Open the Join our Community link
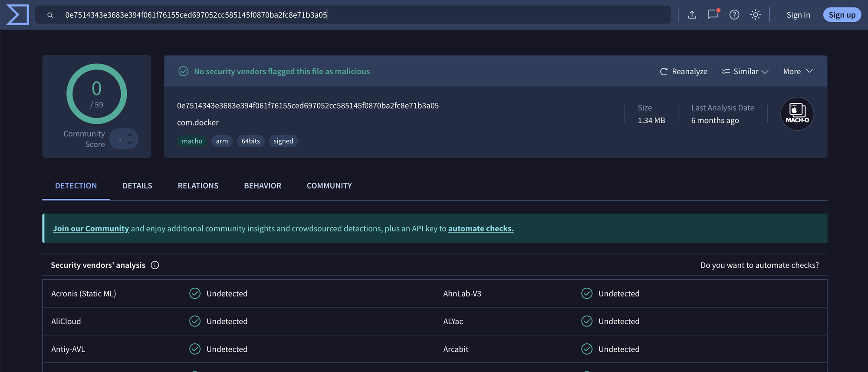868x372 pixels. point(91,228)
